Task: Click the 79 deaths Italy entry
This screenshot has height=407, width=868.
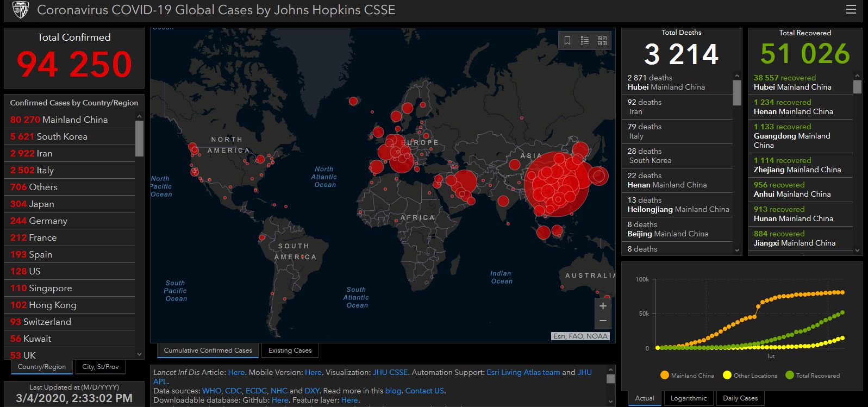Action: pos(678,132)
